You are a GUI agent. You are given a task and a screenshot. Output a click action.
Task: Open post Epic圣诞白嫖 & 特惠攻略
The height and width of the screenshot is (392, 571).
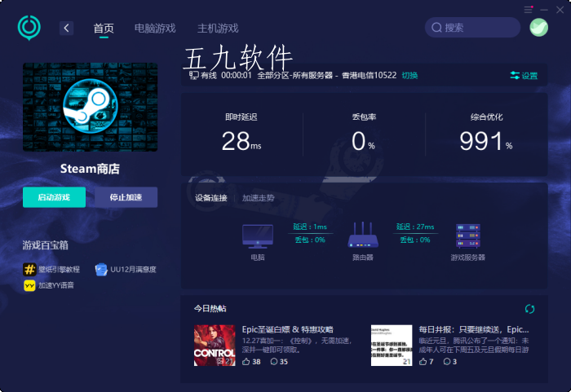pos(288,329)
